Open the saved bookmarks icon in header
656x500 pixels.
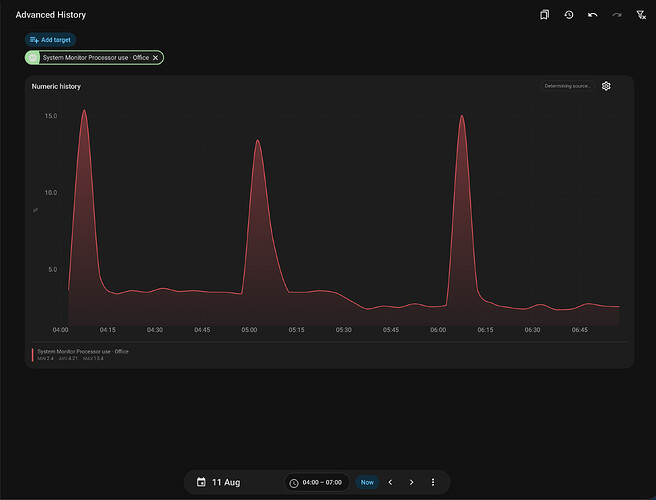click(544, 15)
